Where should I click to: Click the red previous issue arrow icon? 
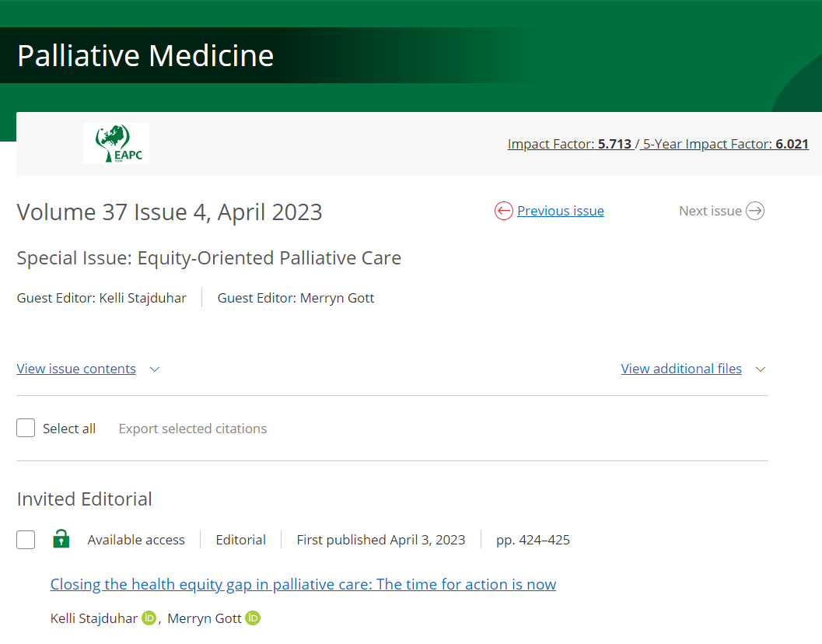click(x=504, y=211)
